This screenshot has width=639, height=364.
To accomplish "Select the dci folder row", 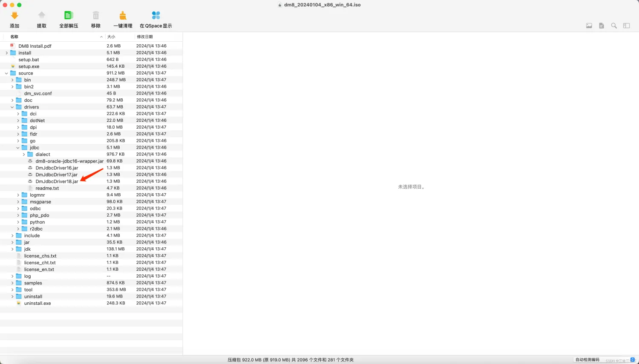I will coord(91,114).
